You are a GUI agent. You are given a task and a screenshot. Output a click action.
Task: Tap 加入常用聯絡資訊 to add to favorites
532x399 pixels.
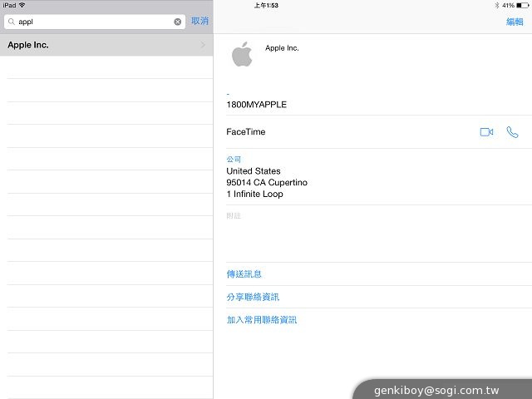[x=262, y=320]
